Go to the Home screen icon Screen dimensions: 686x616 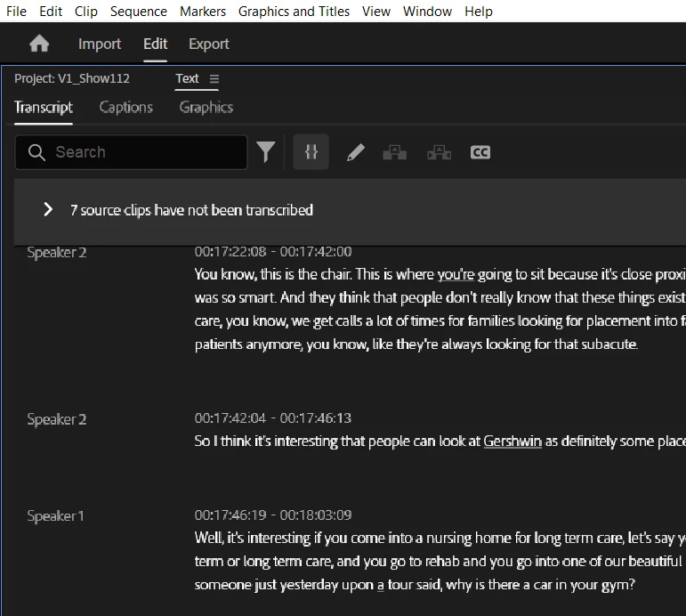click(x=39, y=44)
